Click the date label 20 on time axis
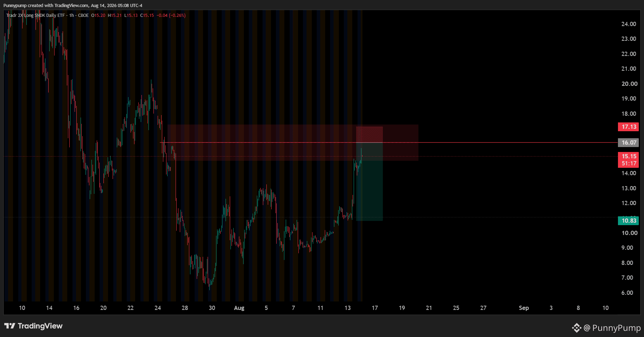The width and height of the screenshot is (644, 337). point(103,308)
